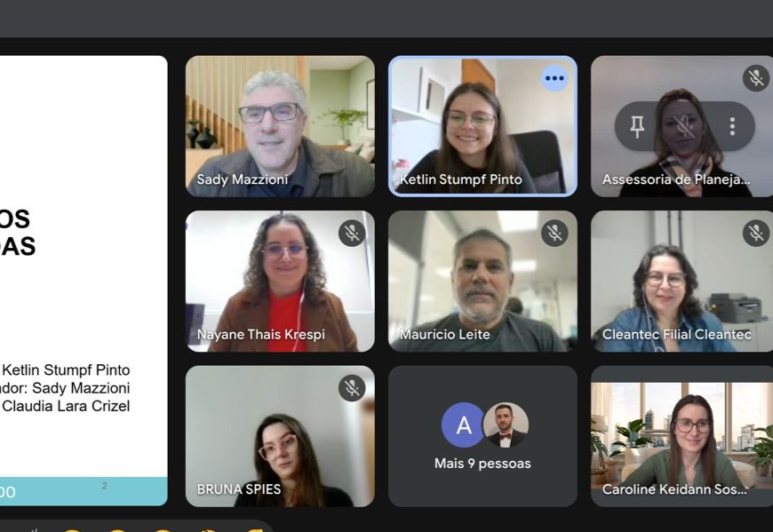Mute the Assessoria de Planeja participant
773x532 pixels.
(684, 126)
